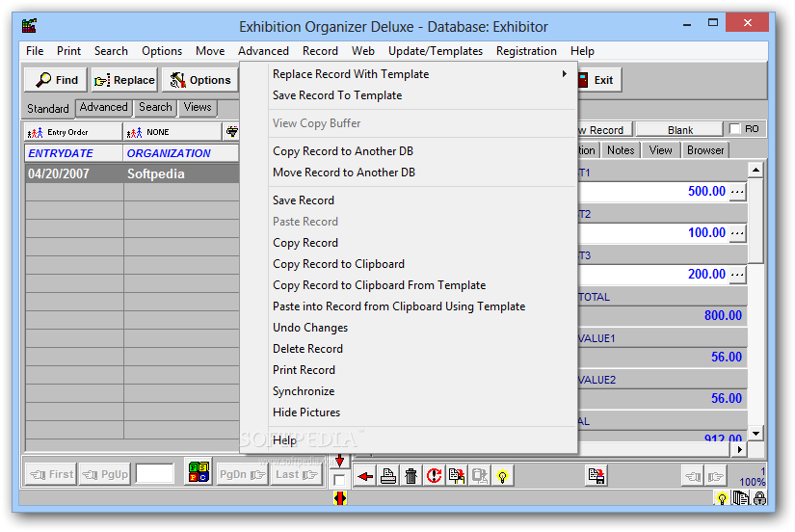Click the Blank button
The width and height of the screenshot is (795, 532).
pos(679,130)
